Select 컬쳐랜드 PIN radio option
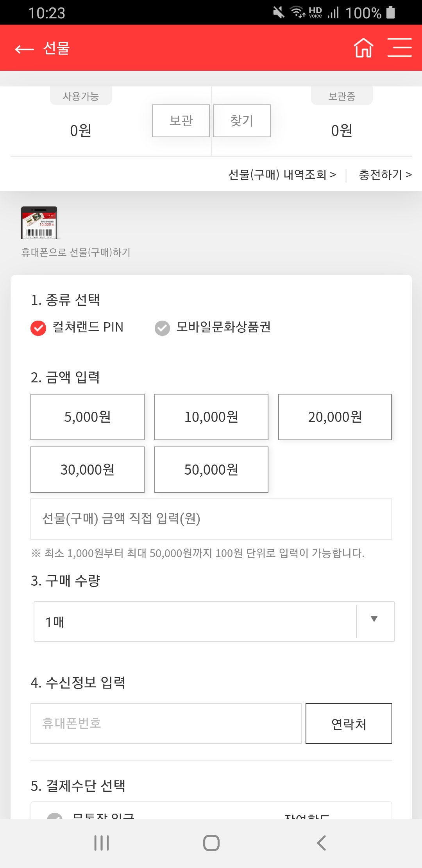422x868 pixels. pos(77,327)
